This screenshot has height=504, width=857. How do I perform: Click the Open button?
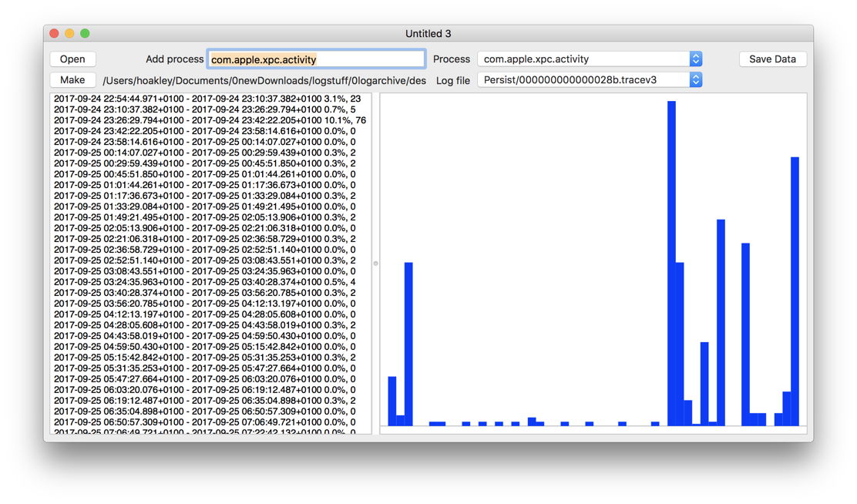[72, 59]
